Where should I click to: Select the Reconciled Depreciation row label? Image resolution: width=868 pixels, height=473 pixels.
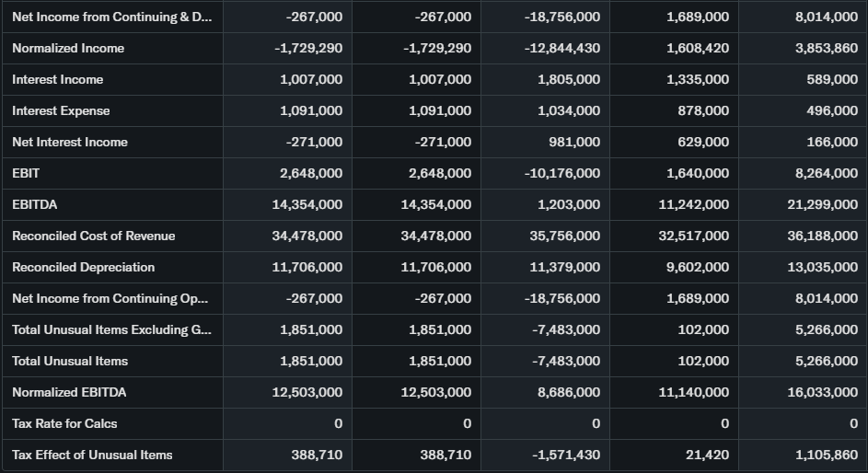point(83,267)
